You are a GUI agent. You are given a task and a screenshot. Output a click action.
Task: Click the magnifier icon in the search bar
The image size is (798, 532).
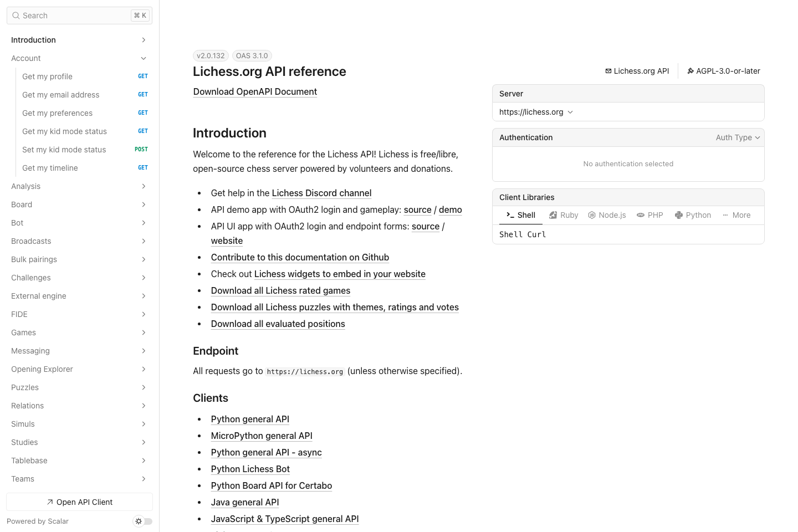[x=16, y=16]
